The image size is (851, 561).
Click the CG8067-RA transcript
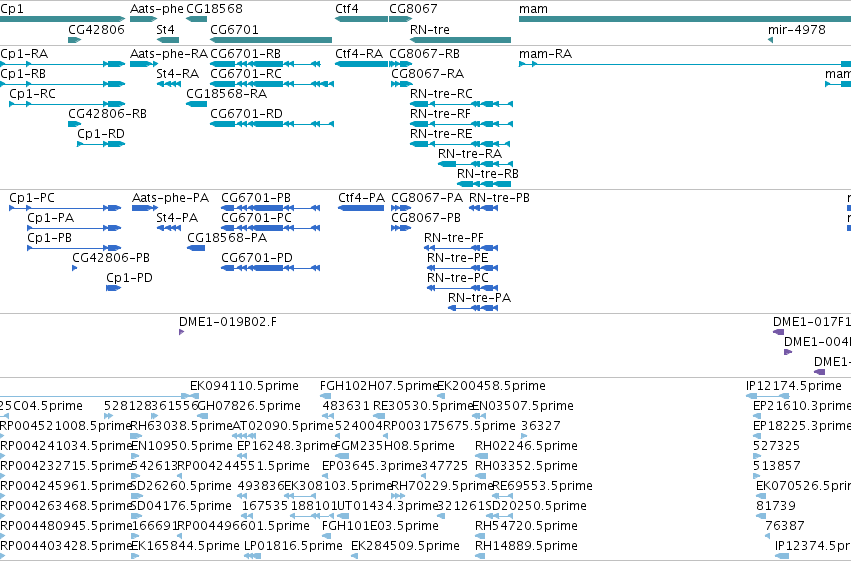402,84
